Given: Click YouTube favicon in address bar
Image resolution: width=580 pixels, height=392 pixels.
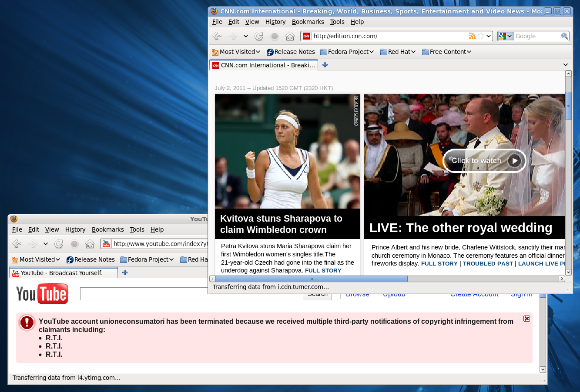Looking at the screenshot, I should [106, 244].
